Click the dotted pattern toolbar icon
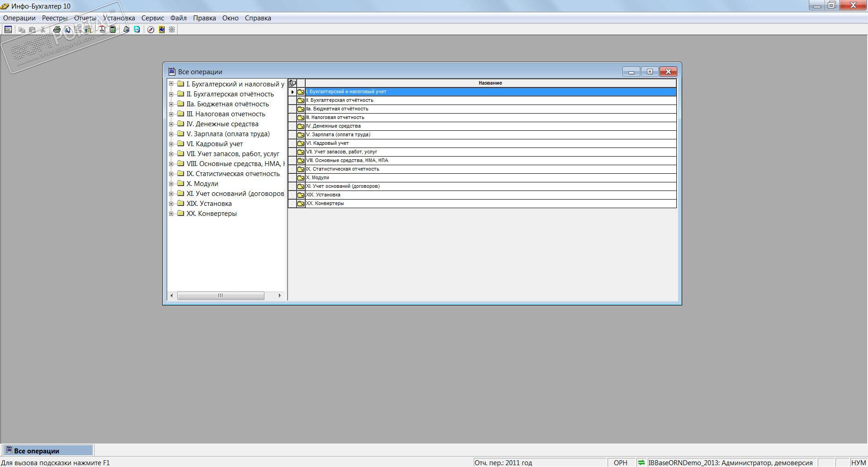868x467 pixels. point(172,29)
